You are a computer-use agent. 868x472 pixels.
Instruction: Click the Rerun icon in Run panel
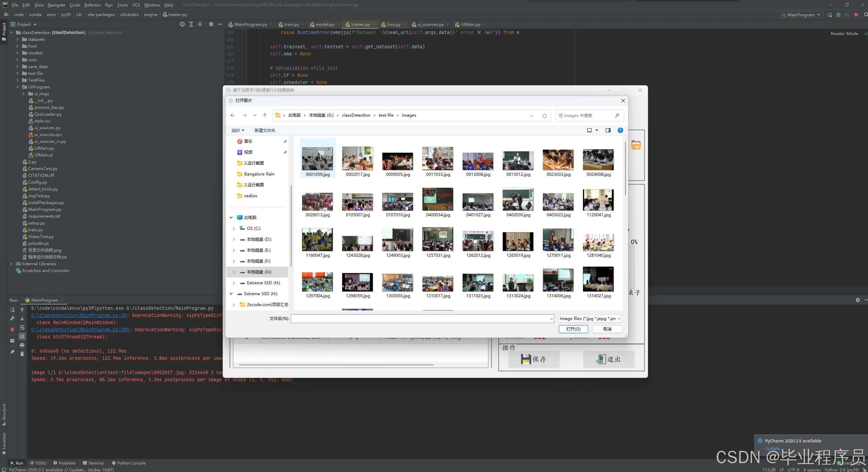tap(12, 310)
